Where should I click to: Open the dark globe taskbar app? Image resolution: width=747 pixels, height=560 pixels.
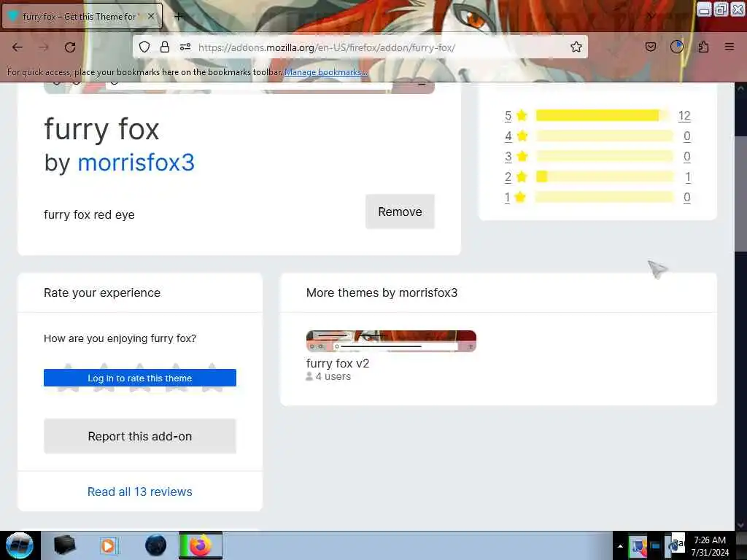pyautogui.click(x=155, y=545)
